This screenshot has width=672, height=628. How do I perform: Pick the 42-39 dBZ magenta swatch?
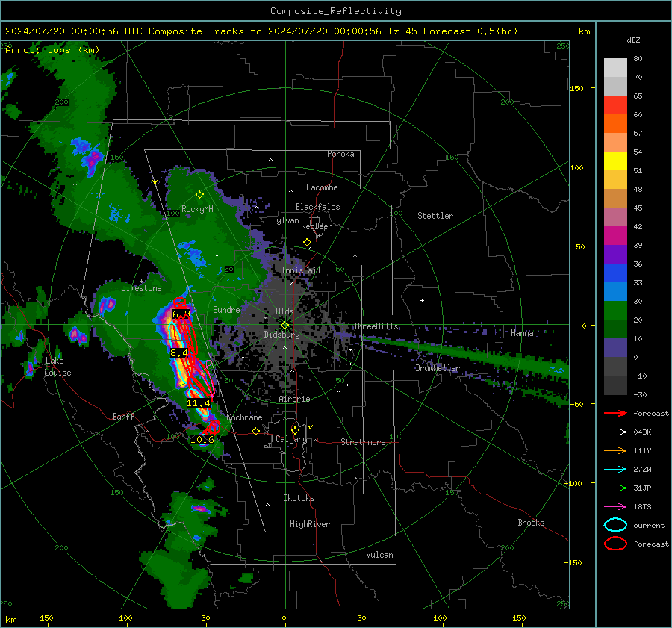pyautogui.click(x=615, y=235)
